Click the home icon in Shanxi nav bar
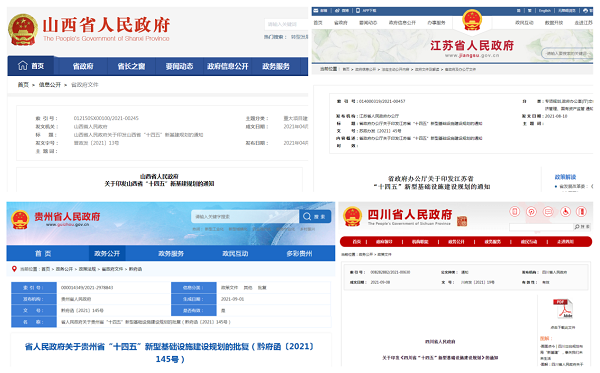The image size is (600, 373). [x=23, y=65]
